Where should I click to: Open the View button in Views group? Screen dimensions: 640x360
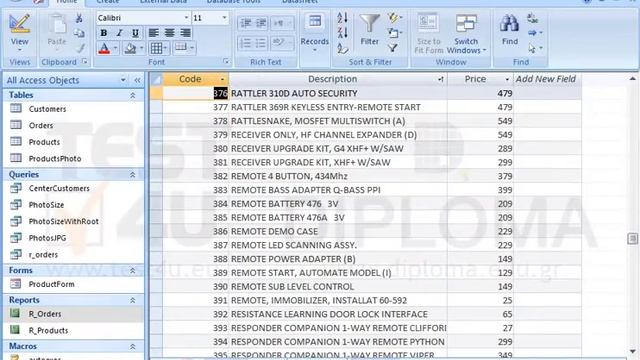click(19, 33)
